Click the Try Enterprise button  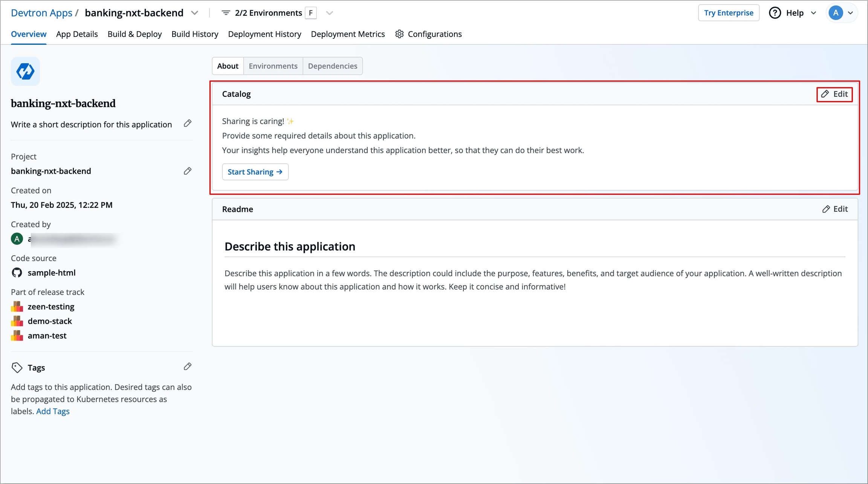pos(729,13)
